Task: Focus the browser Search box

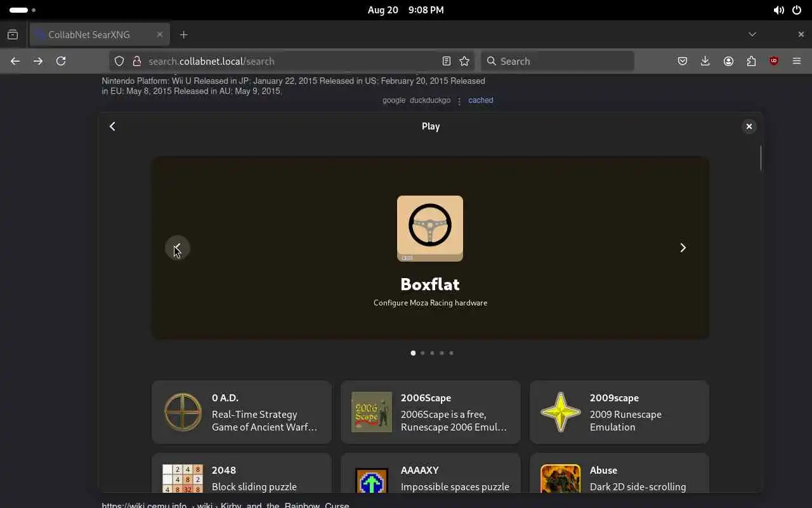Action: coord(558,61)
